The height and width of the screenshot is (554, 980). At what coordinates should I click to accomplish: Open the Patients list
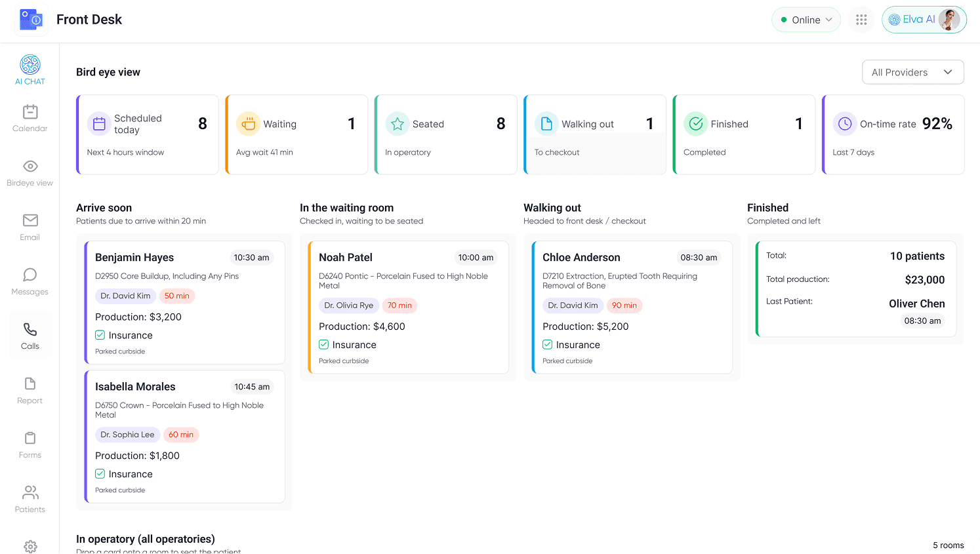point(30,498)
